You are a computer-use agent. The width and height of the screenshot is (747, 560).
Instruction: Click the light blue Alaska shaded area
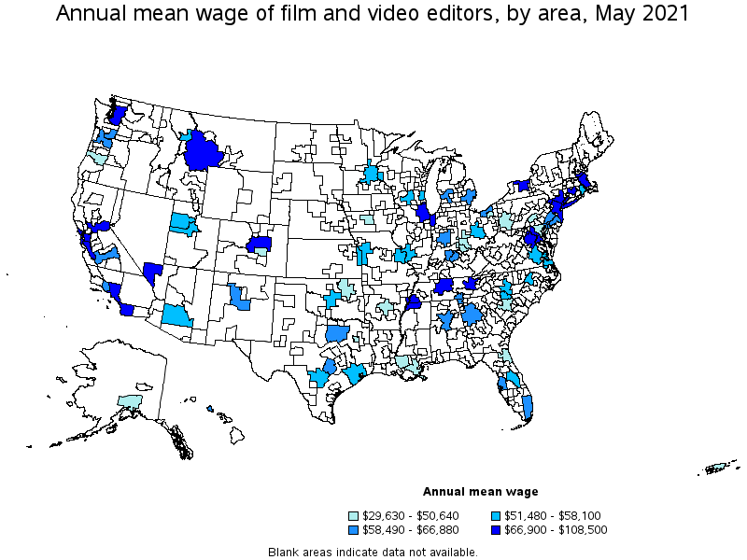pos(130,400)
